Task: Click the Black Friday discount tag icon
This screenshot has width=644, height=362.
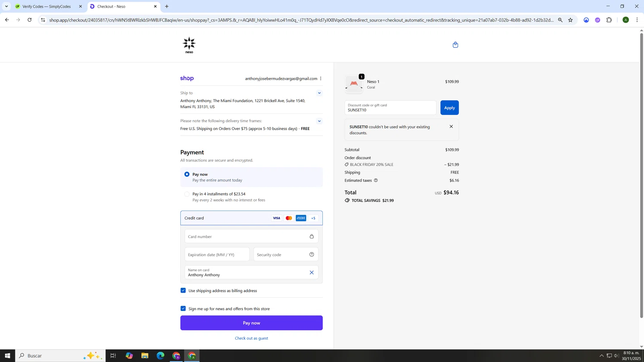Action: point(347,165)
